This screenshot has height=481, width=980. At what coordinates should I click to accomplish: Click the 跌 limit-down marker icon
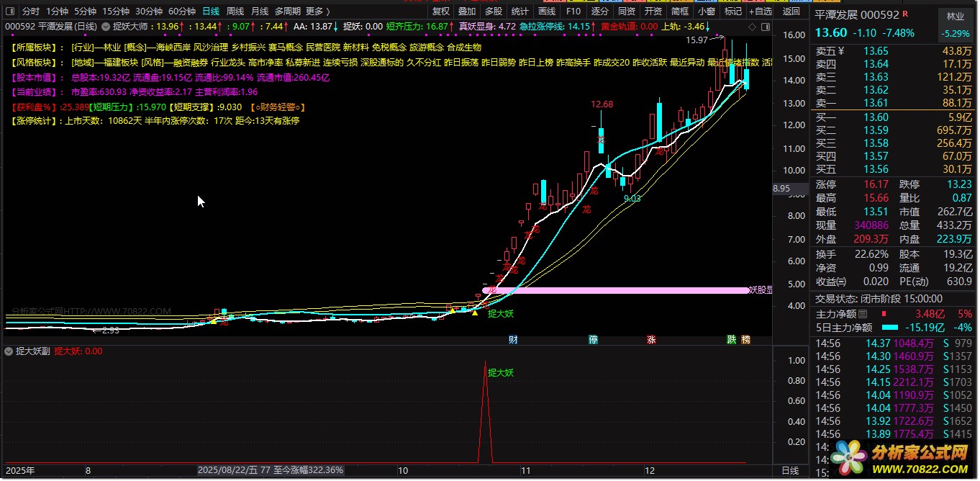pyautogui.click(x=731, y=339)
